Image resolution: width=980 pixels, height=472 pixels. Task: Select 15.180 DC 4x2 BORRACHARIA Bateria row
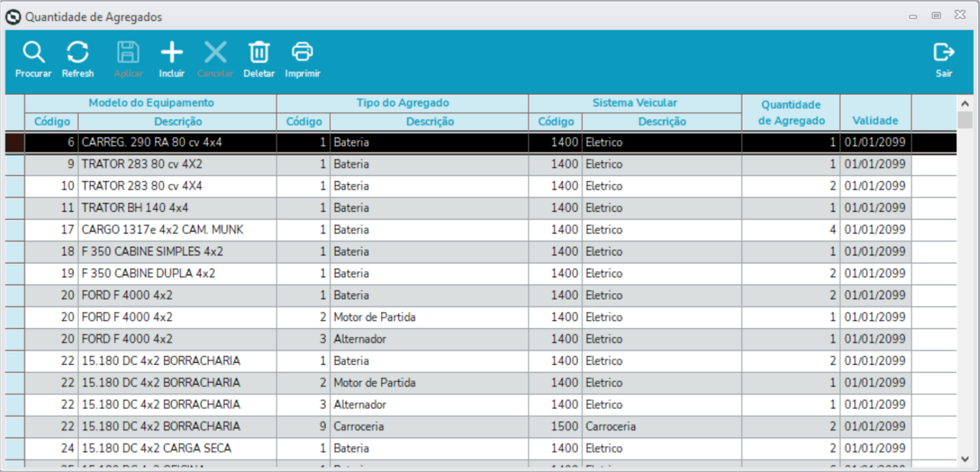coord(481,361)
